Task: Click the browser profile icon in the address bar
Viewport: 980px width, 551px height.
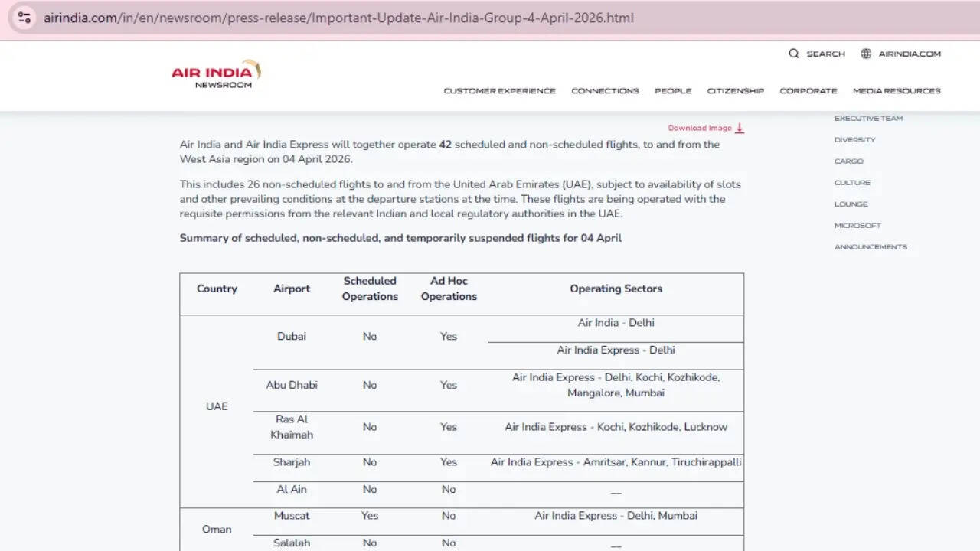Action: tap(24, 17)
